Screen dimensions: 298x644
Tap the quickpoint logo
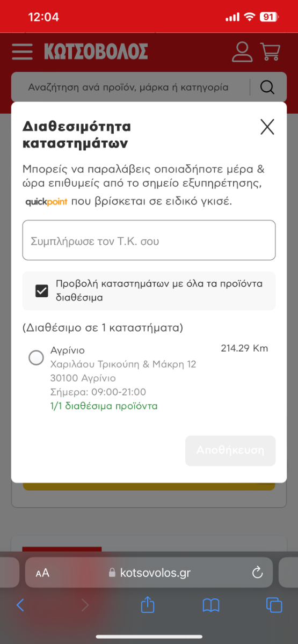tap(46, 203)
